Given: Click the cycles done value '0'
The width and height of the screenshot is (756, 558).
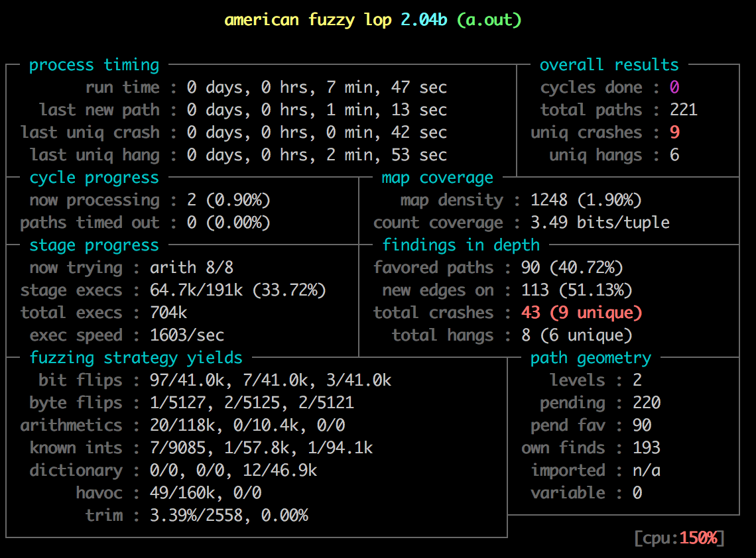Looking at the screenshot, I should coord(674,87).
